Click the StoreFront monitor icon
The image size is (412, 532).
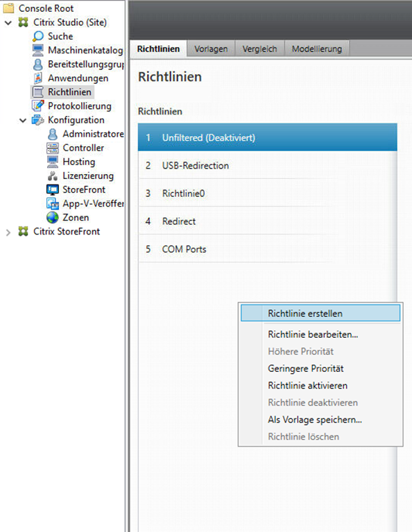pos(53,189)
